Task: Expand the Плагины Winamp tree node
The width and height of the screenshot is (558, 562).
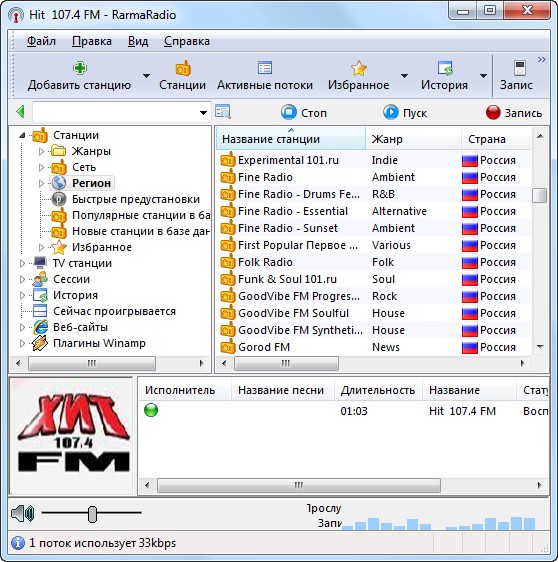Action: (x=22, y=343)
